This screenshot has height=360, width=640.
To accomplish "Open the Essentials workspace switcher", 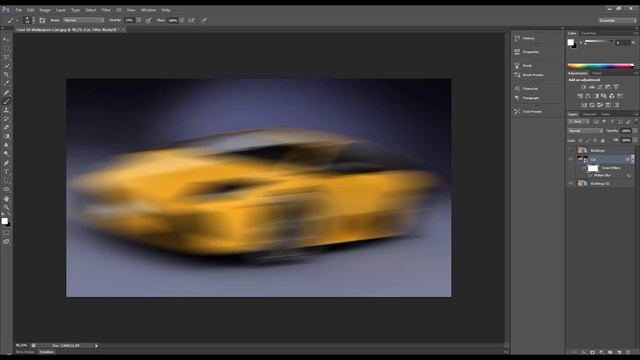I will click(x=617, y=20).
